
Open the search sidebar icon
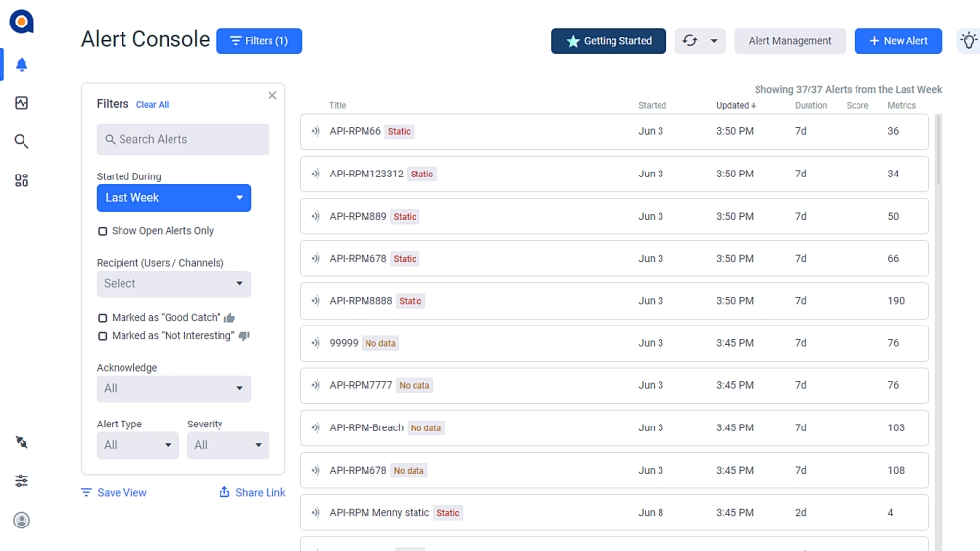coord(22,141)
